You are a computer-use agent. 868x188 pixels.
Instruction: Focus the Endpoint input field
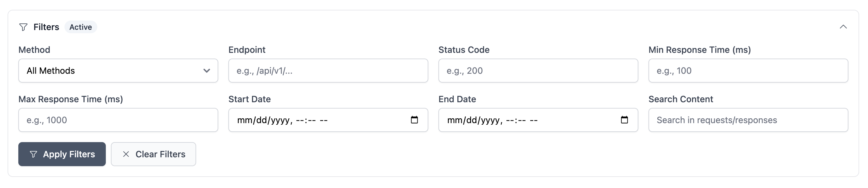tap(328, 71)
